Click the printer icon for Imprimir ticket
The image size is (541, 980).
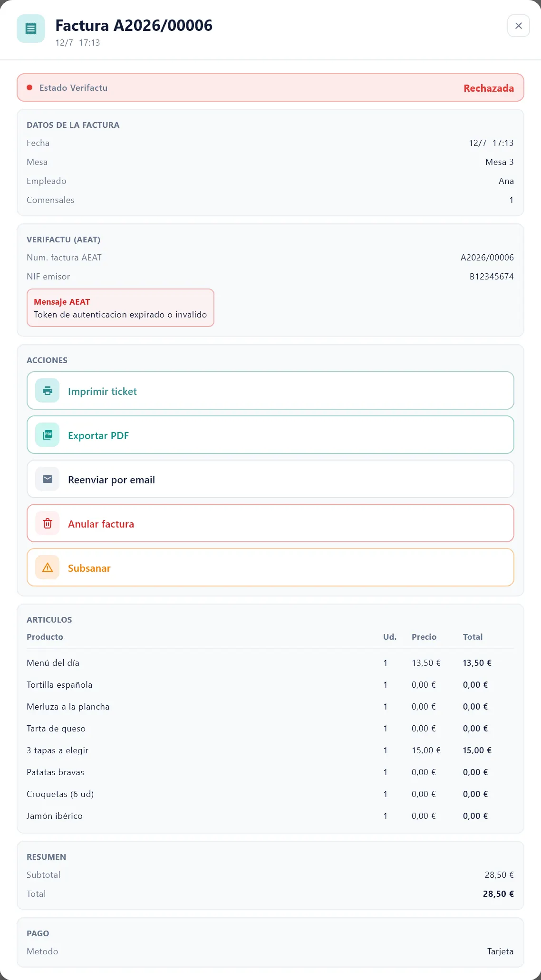click(48, 391)
